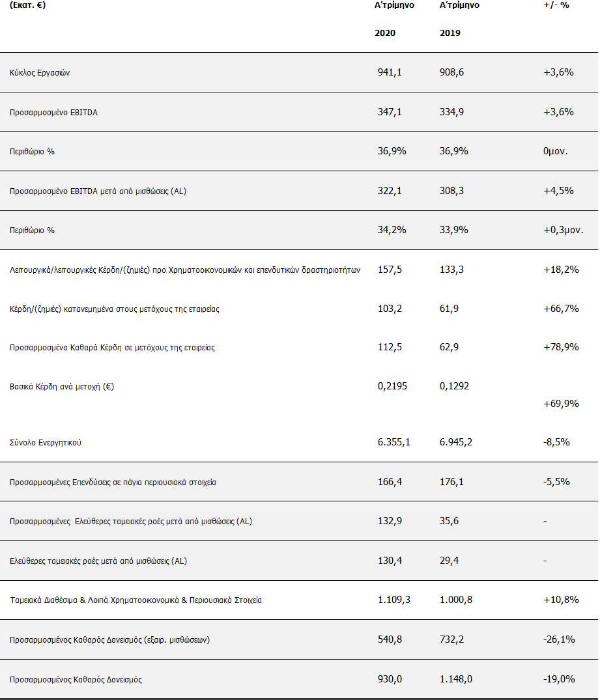Click the 34,2% margin value
The height and width of the screenshot is (700, 600).
pyautogui.click(x=392, y=230)
